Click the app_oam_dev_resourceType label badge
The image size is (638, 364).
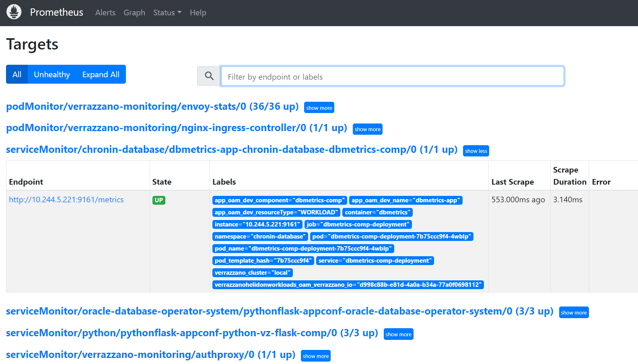click(276, 212)
